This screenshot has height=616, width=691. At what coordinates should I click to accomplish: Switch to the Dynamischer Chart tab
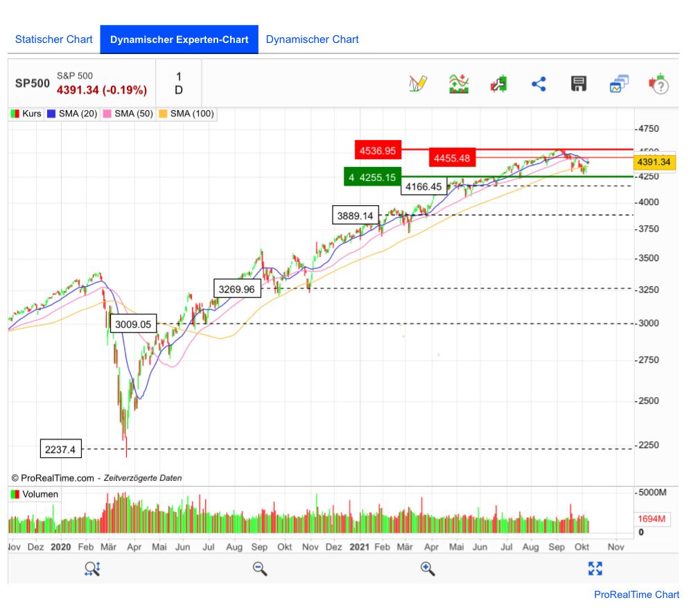pyautogui.click(x=312, y=39)
